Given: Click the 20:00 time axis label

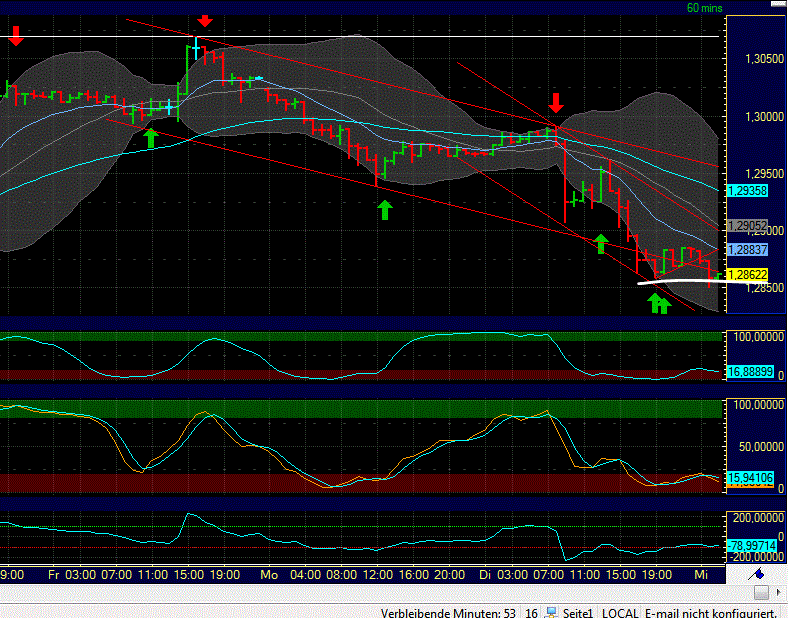Looking at the screenshot, I should (x=449, y=575).
